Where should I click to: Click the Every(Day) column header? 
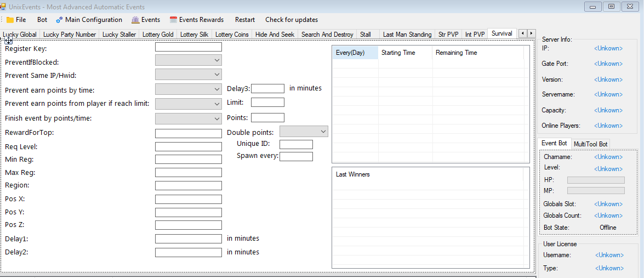tap(355, 53)
